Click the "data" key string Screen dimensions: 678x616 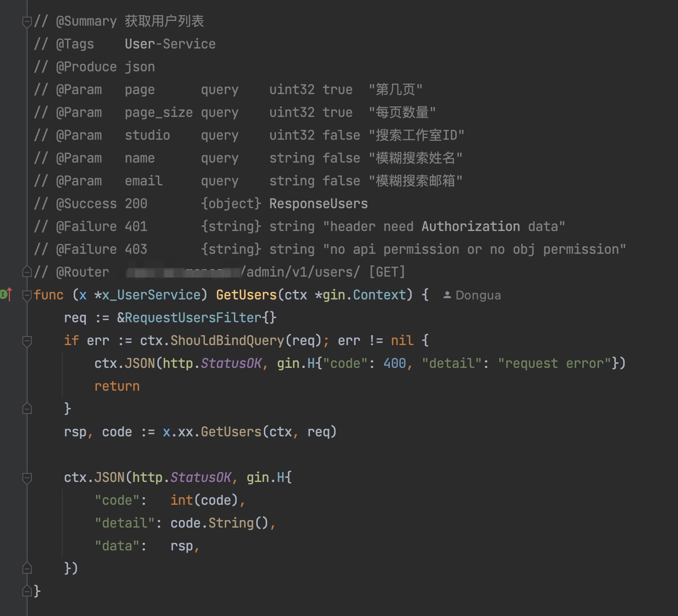[x=117, y=546]
